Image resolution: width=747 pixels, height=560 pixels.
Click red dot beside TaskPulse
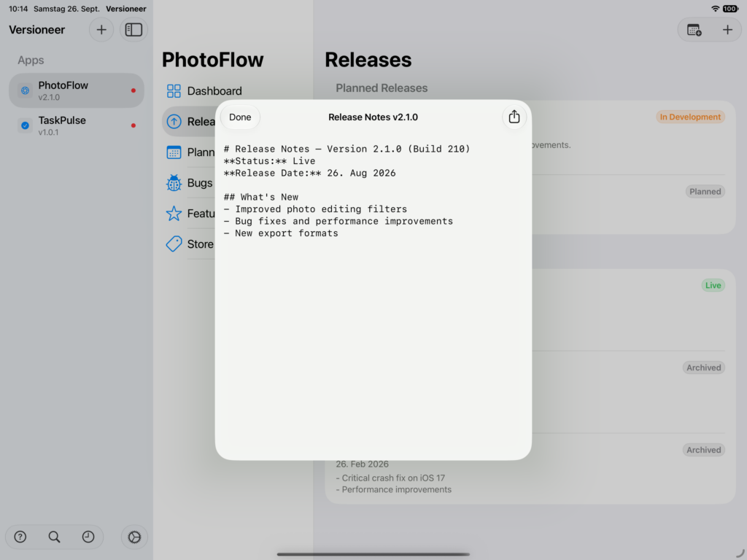[133, 125]
